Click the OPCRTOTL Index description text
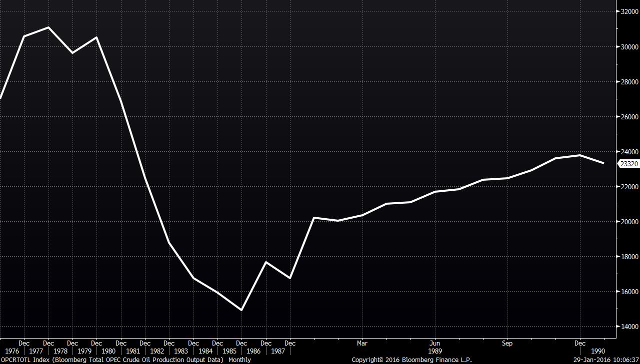This screenshot has height=364, width=640. [x=125, y=360]
